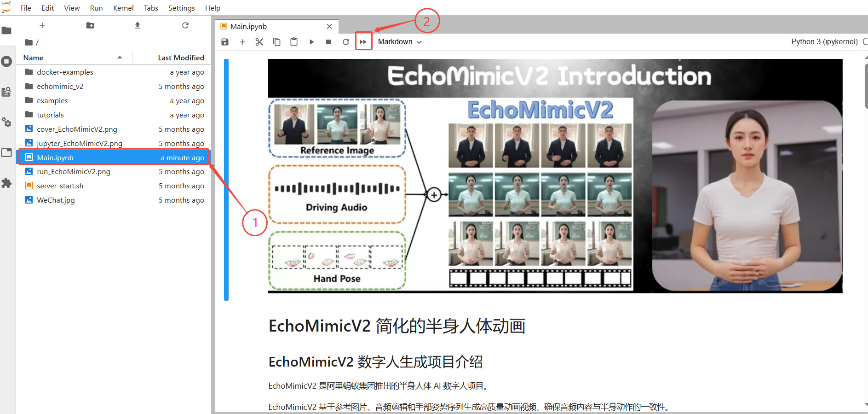Open the File menu
Screen dimensions: 868x414
(x=26, y=8)
